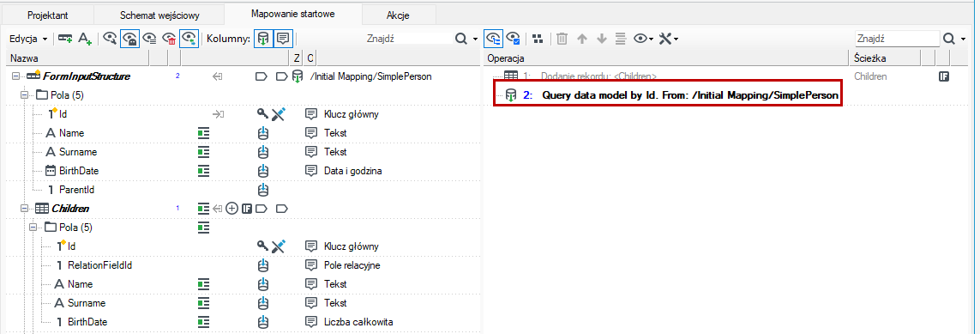
Task: Click the add text field icon
Action: pyautogui.click(x=84, y=39)
